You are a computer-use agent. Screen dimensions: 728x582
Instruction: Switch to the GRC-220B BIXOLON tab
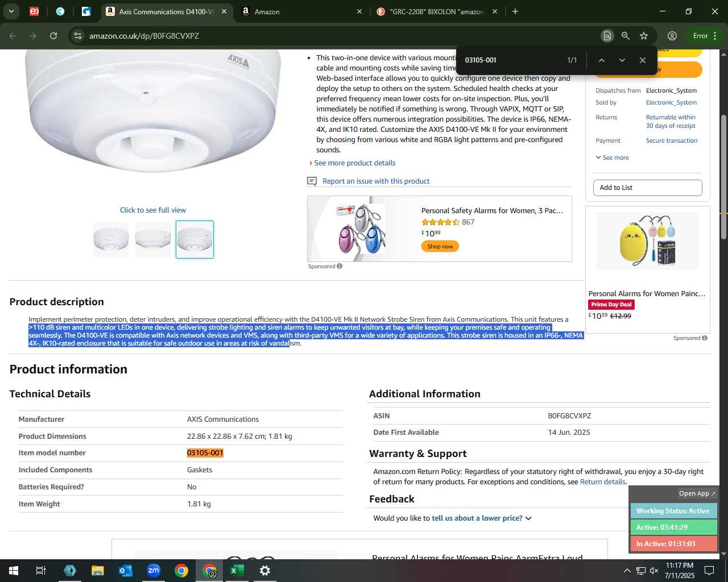[437, 11]
